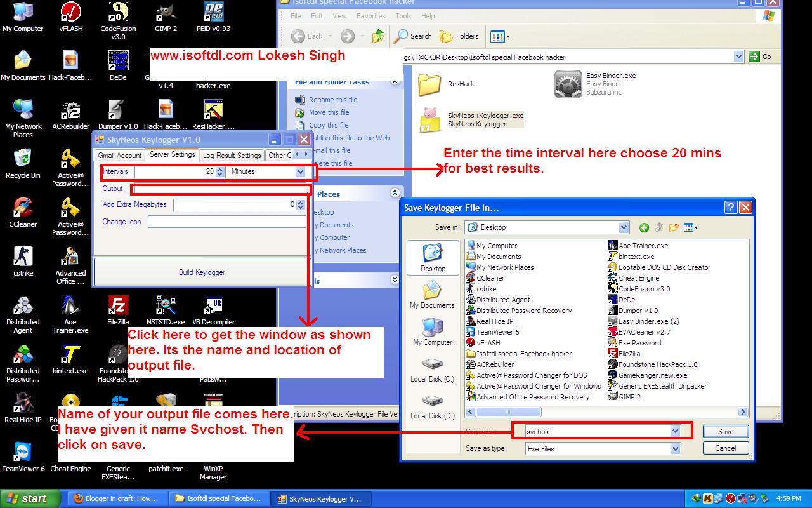Click the Search button in Explorer toolbar
The height and width of the screenshot is (508, 812).
(412, 36)
